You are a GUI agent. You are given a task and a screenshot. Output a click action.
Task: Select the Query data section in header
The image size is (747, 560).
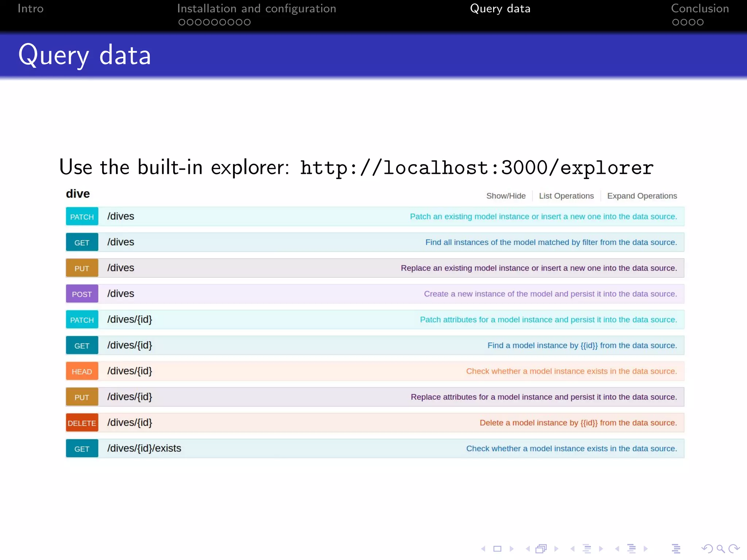pos(500,8)
